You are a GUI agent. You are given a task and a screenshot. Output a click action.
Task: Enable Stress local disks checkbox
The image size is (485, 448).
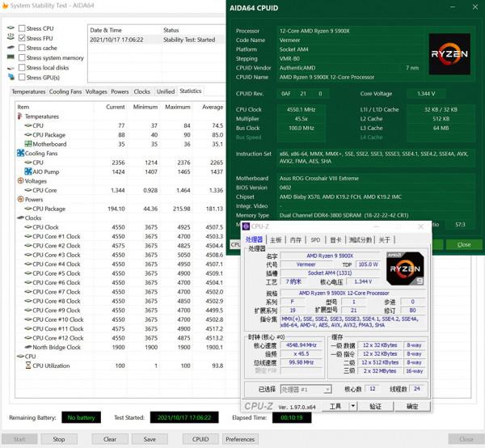point(22,67)
